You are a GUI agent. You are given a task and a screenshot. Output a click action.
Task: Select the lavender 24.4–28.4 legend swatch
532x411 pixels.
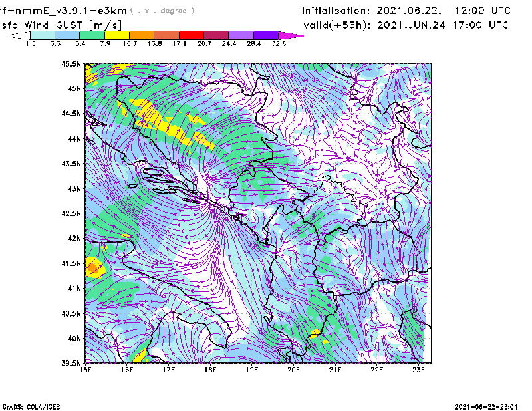241,35
